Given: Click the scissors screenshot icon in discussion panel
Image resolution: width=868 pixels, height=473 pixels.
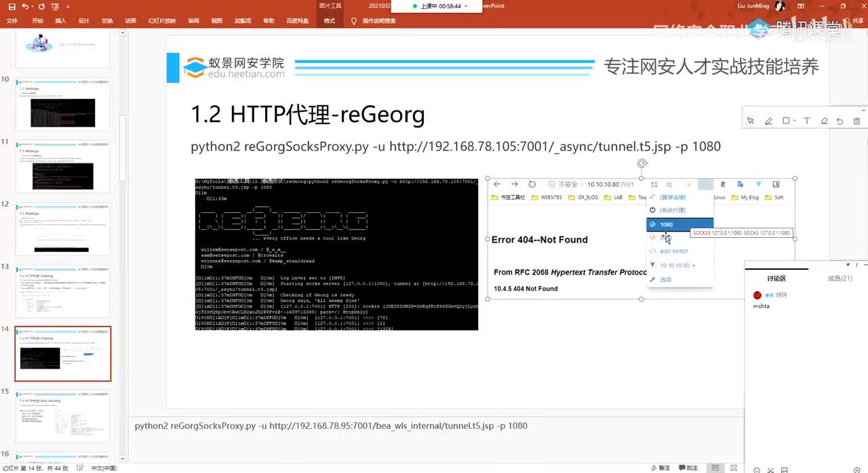Looking at the screenshot, I should click(x=771, y=470).
